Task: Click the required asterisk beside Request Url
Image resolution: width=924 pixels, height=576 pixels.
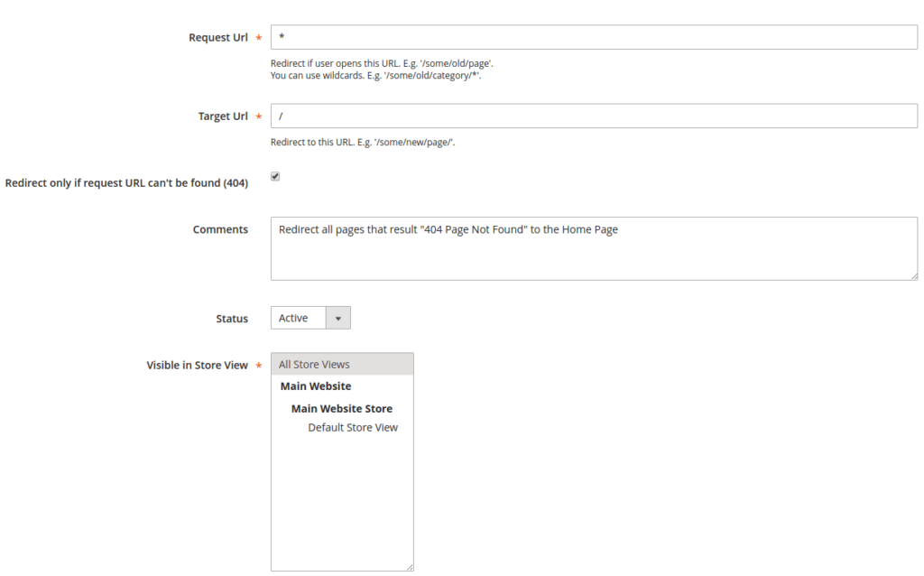Action: (260, 38)
